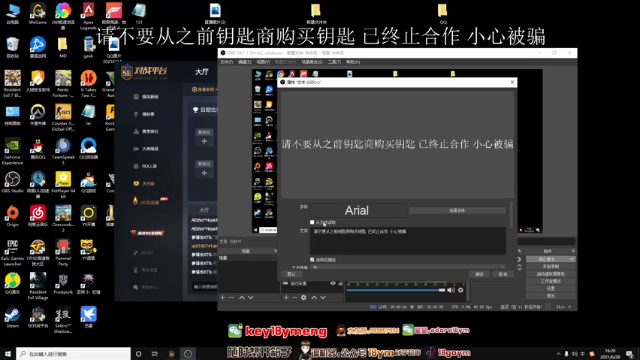Open mixer channel settings gear in OBS
The image size is (640, 360).
[461, 290]
